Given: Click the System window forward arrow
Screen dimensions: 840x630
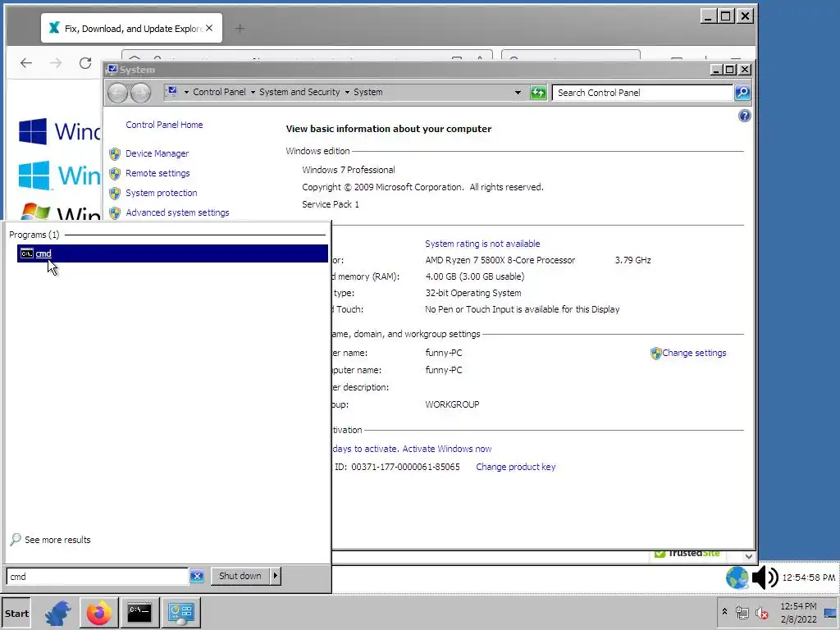Looking at the screenshot, I should click(x=141, y=93).
